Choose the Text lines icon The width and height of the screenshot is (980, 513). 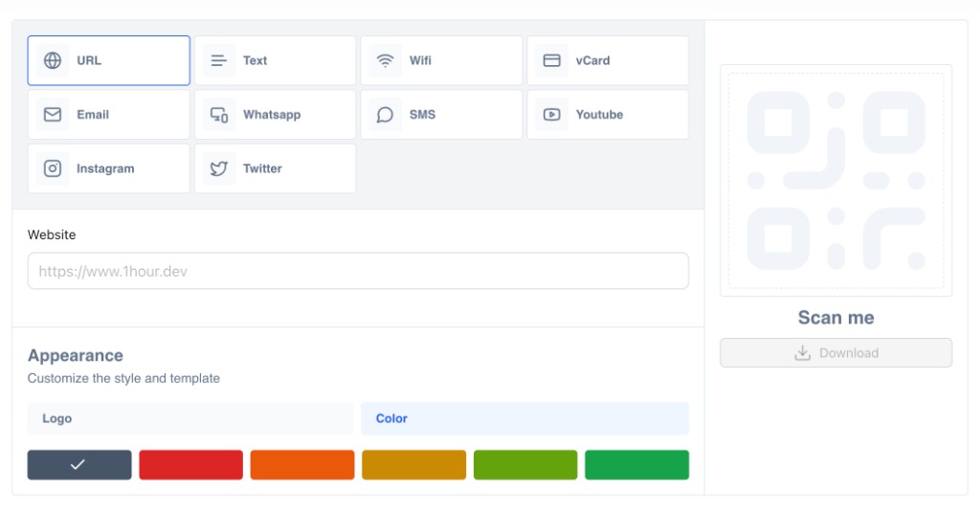pyautogui.click(x=219, y=60)
